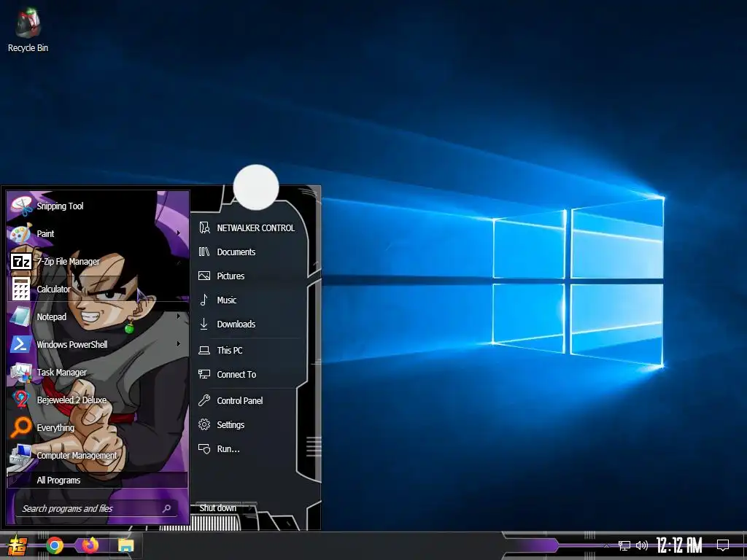Open the Recycle Bin desktop icon
Image resolution: width=747 pixels, height=560 pixels.
click(x=28, y=30)
